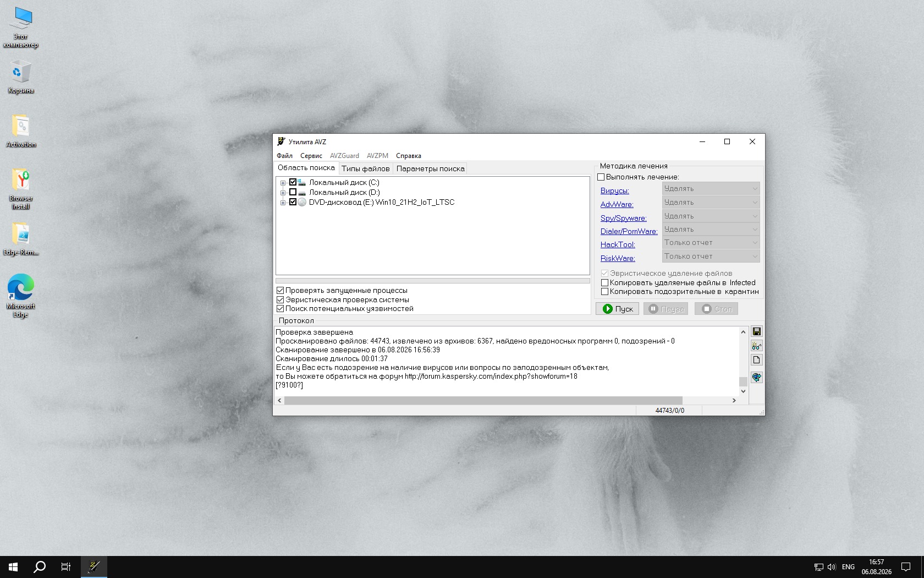
Task: Open the taskbar clock showing 16:57
Action: 877,567
